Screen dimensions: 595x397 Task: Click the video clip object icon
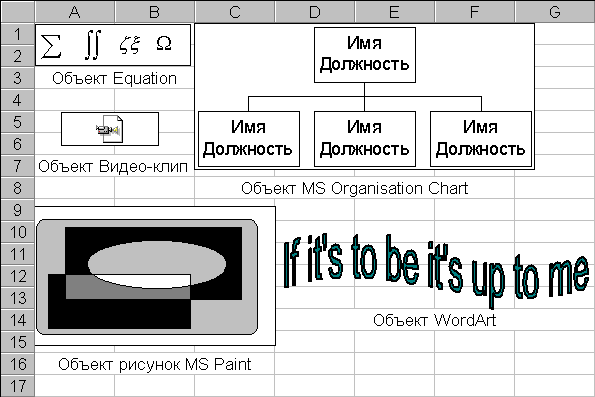tap(110, 129)
